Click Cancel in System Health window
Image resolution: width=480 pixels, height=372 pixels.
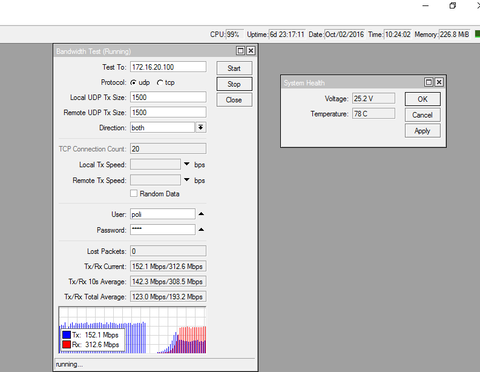point(422,115)
